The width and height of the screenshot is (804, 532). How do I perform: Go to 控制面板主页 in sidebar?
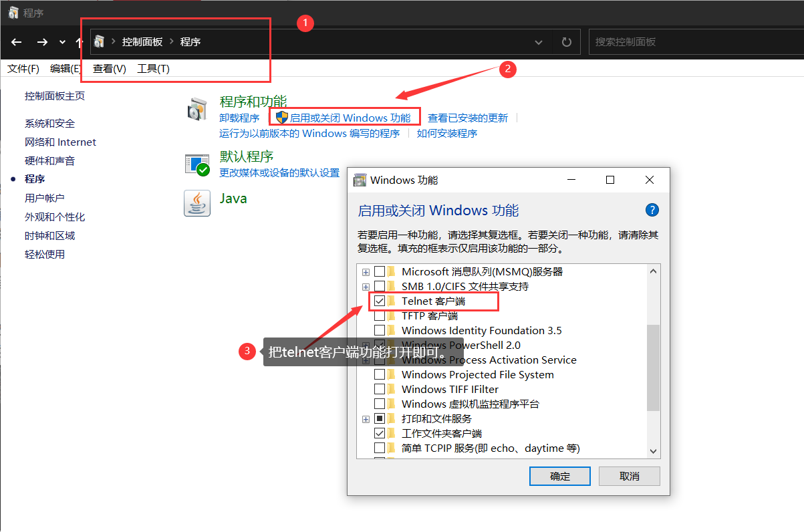pos(55,96)
